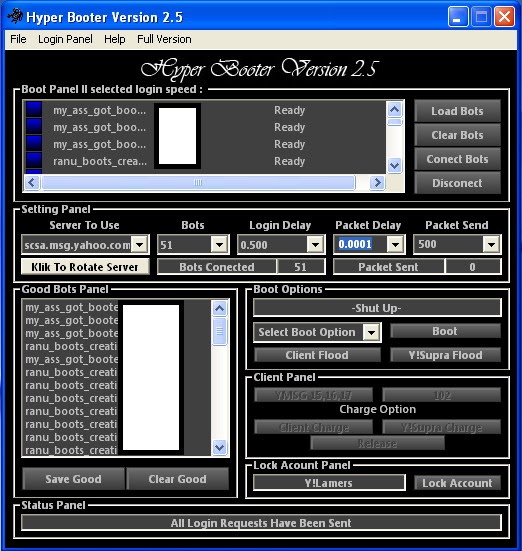
Task: Open the Login Panel menu
Action: click(x=65, y=39)
